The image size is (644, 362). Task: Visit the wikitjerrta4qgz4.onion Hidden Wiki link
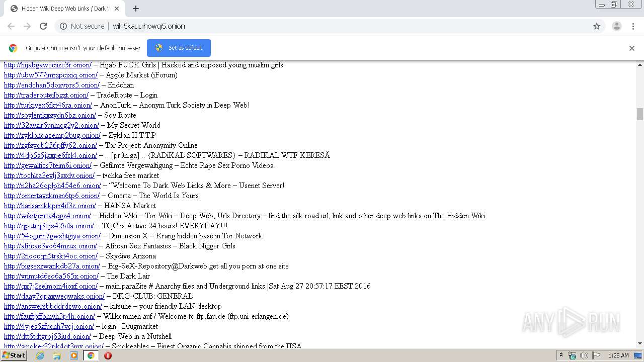pos(47,216)
